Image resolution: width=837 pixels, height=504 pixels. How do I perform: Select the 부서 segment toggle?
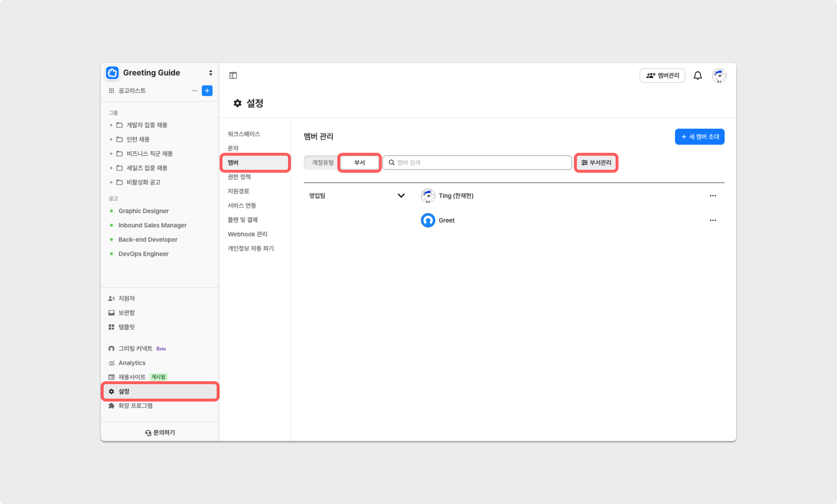pyautogui.click(x=359, y=163)
